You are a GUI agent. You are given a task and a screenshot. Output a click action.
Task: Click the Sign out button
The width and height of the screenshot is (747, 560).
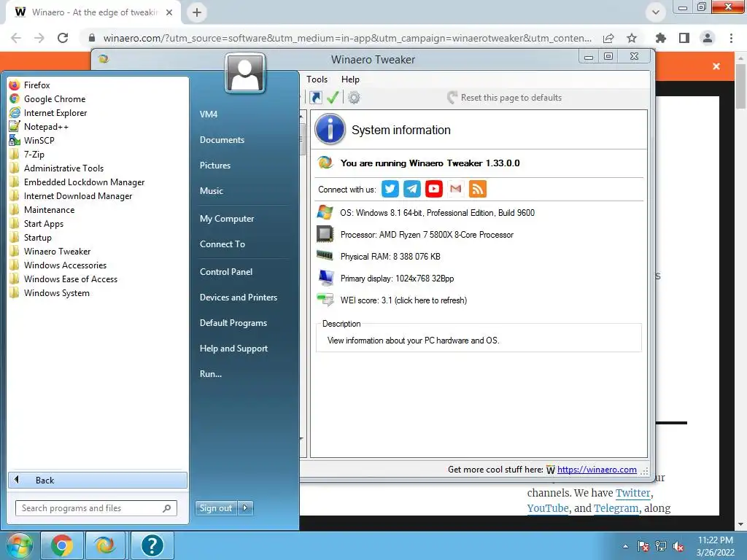(216, 508)
